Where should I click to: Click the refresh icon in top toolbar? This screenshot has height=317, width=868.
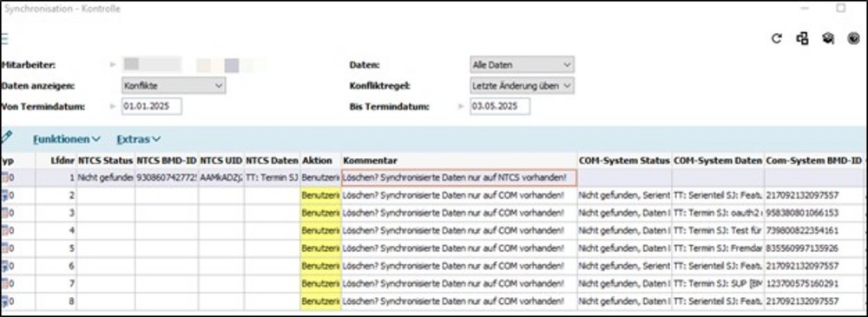click(777, 38)
